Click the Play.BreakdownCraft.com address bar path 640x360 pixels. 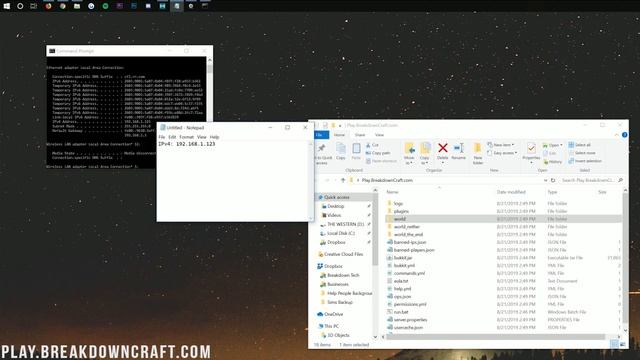[387, 180]
